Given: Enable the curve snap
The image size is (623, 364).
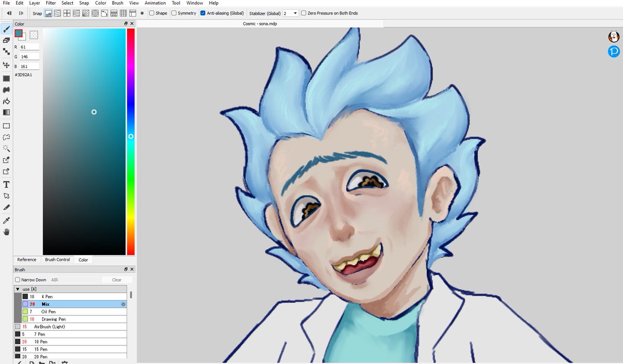Looking at the screenshot, I should [x=104, y=13].
